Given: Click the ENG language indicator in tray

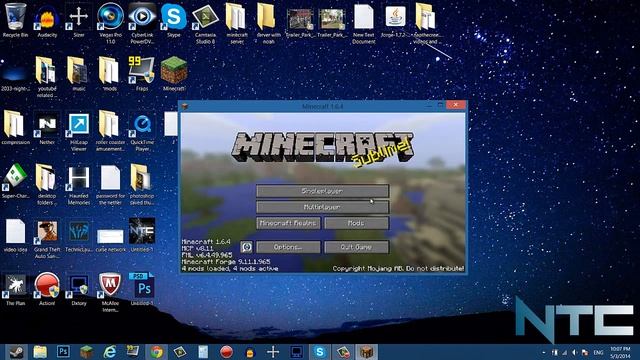Looking at the screenshot, I should (x=598, y=352).
